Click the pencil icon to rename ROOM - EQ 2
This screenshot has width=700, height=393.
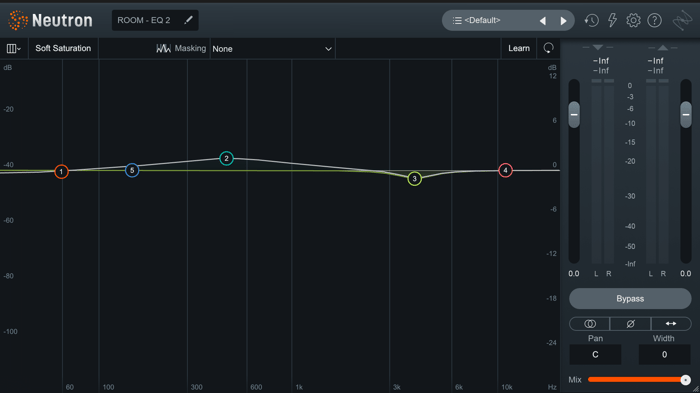[188, 20]
